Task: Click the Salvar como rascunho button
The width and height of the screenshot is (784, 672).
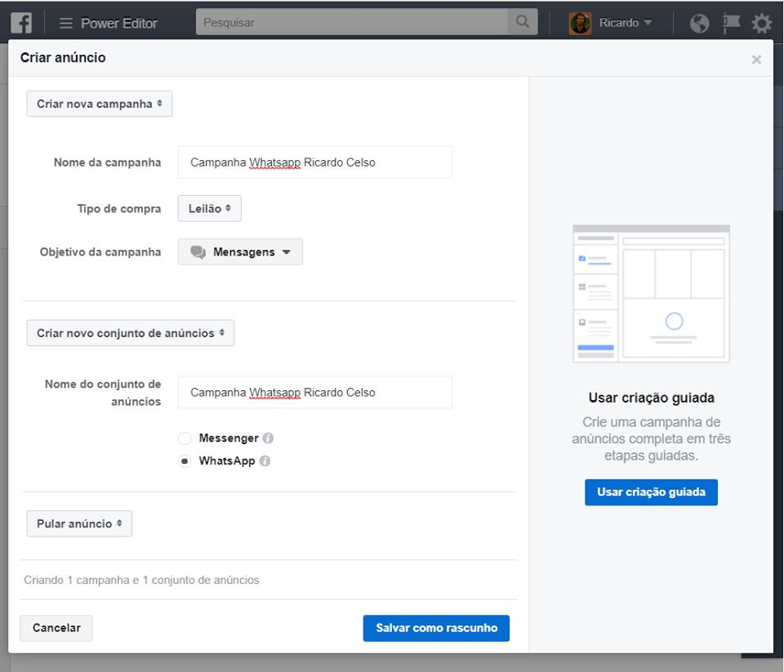Action: pos(436,628)
